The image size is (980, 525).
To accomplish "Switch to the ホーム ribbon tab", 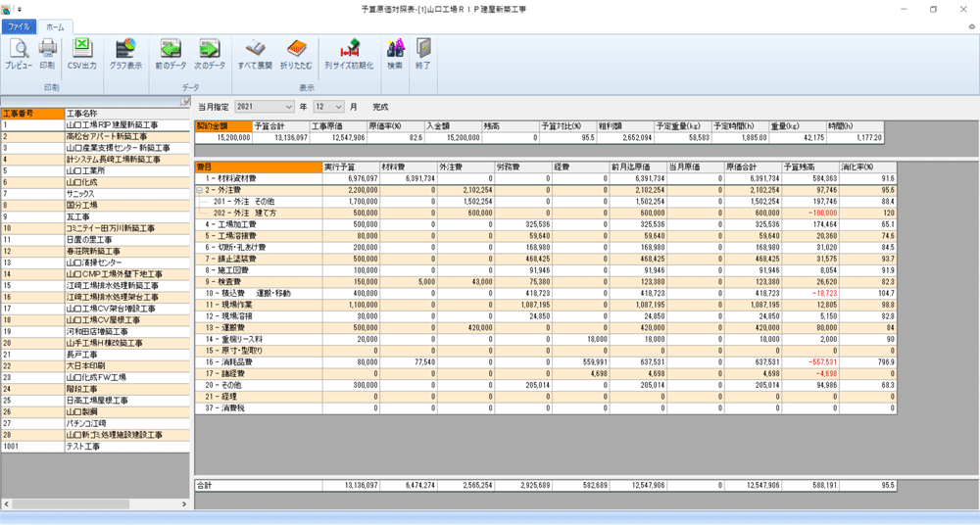I will (55, 26).
